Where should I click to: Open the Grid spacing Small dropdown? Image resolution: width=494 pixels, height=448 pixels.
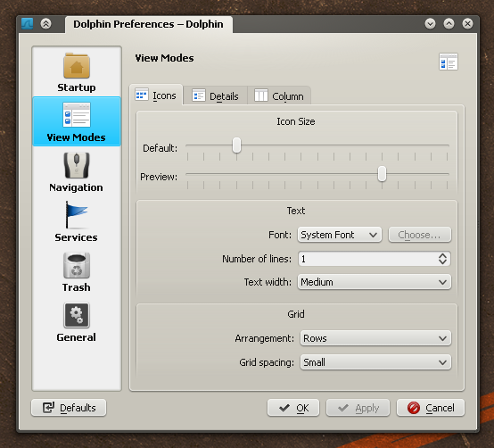click(x=375, y=362)
